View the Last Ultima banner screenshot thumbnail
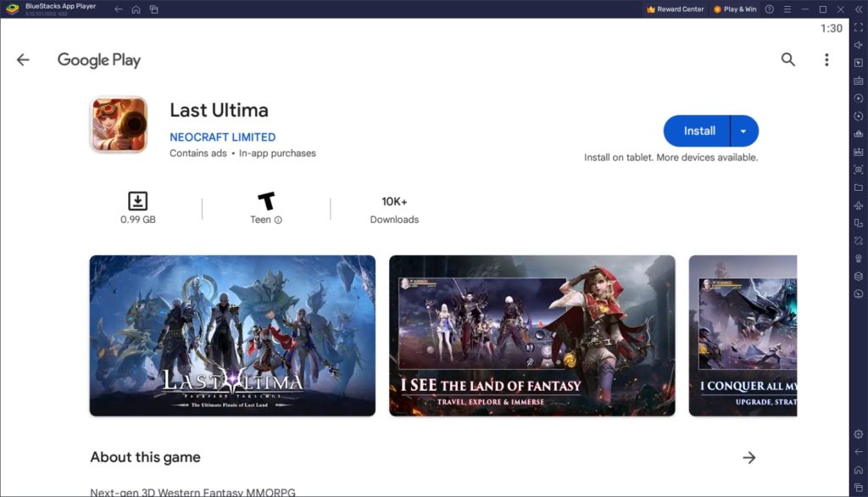The width and height of the screenshot is (868, 497). tap(231, 335)
